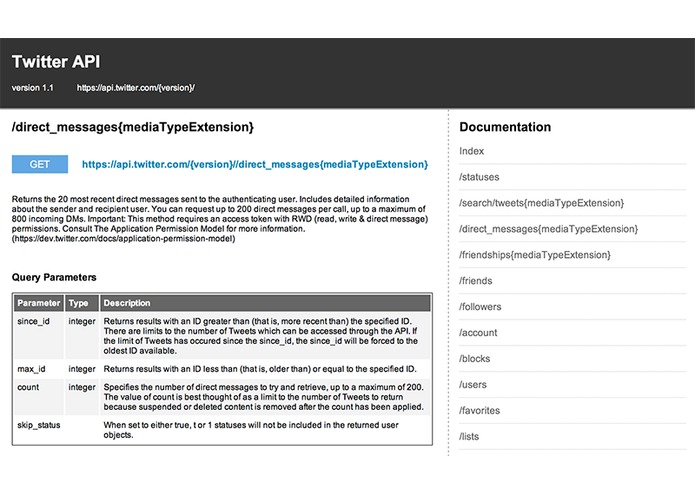Select the version 1.1 label
This screenshot has width=695, height=494.
pos(32,88)
